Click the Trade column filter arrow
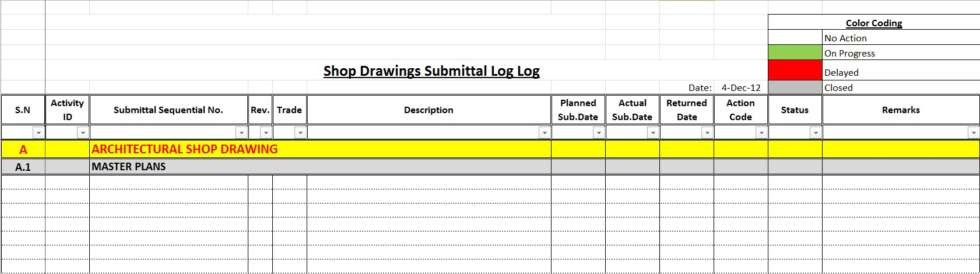Viewport: 980px width, 274px height. pos(300,133)
